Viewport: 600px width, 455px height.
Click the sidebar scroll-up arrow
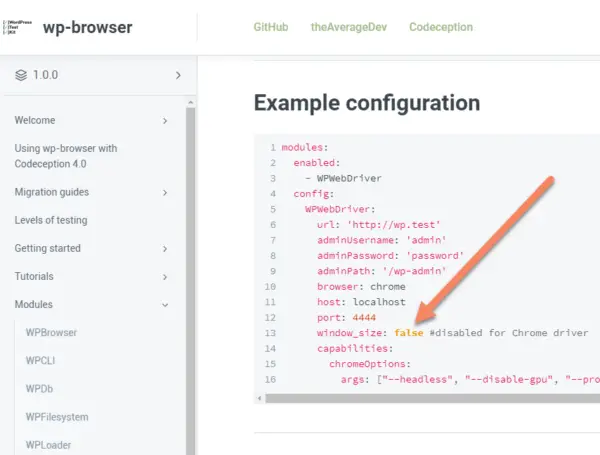(x=191, y=103)
